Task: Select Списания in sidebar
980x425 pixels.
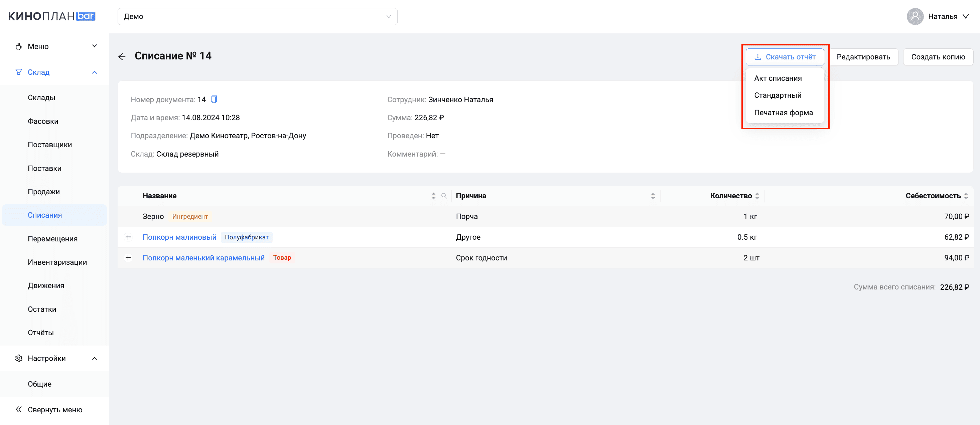Action: (x=54, y=215)
